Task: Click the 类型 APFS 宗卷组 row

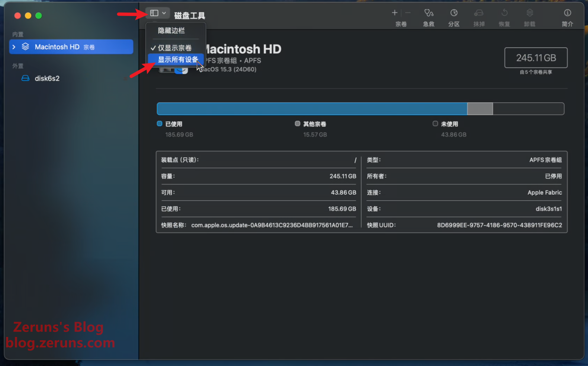Action: (x=464, y=160)
